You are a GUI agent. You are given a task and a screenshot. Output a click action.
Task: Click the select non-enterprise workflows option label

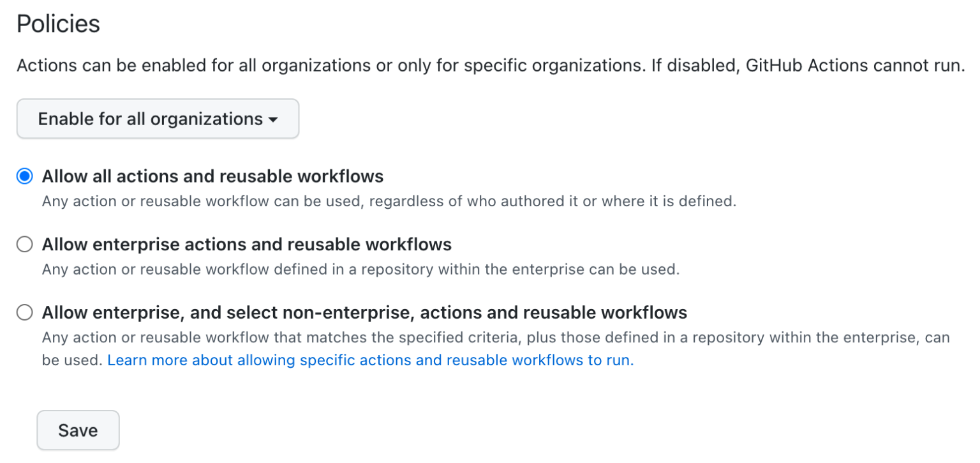point(364,312)
